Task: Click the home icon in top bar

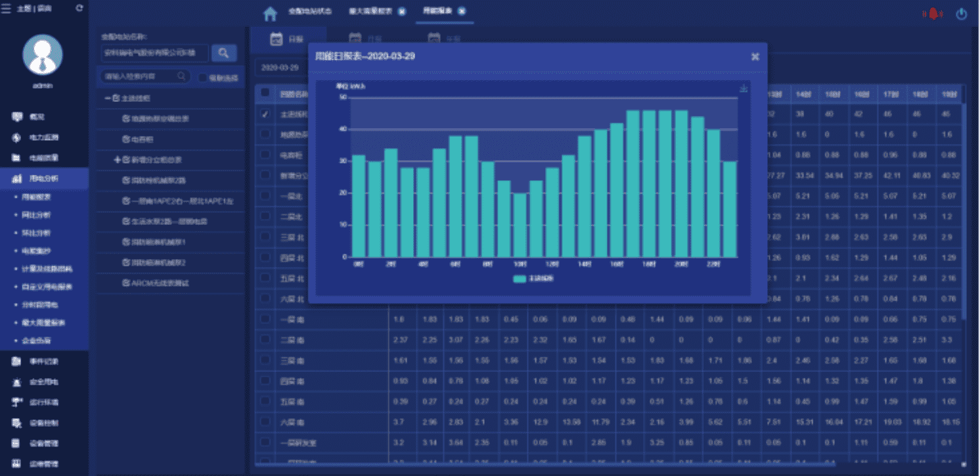Action: [270, 13]
